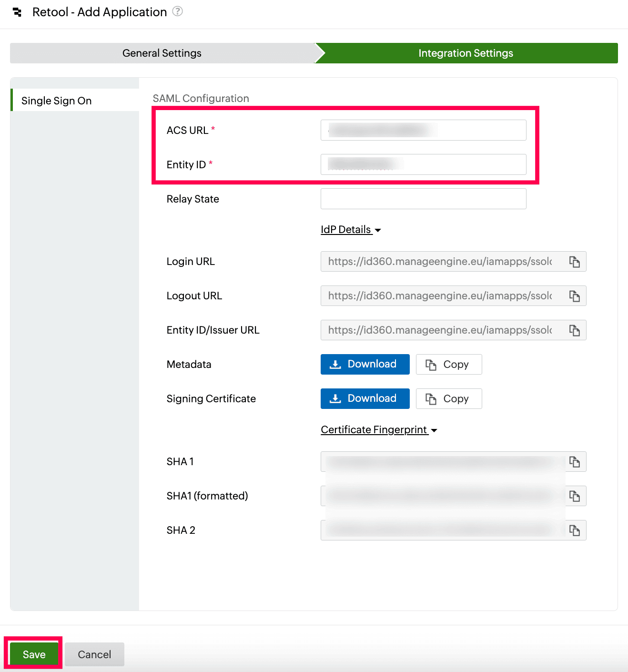
Task: Copy the Entity ID/Issuer URL value
Action: 575,330
